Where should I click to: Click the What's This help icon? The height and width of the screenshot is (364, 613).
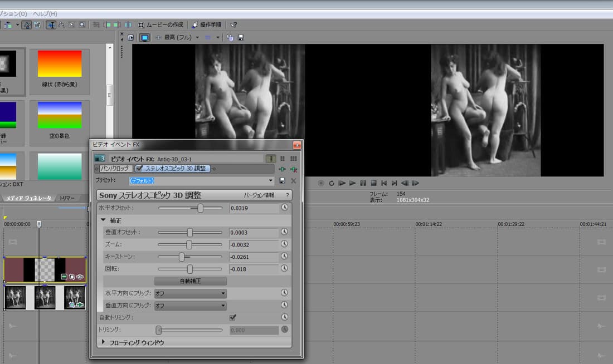[x=233, y=24]
